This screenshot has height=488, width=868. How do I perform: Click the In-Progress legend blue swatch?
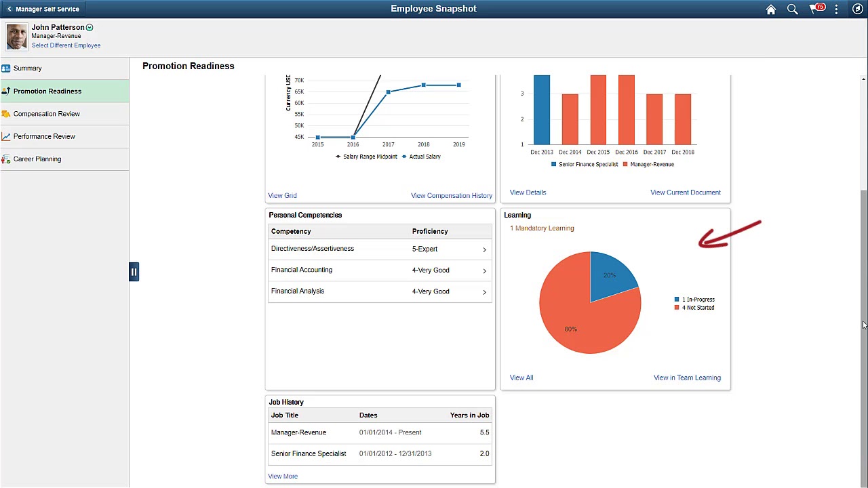pos(677,300)
